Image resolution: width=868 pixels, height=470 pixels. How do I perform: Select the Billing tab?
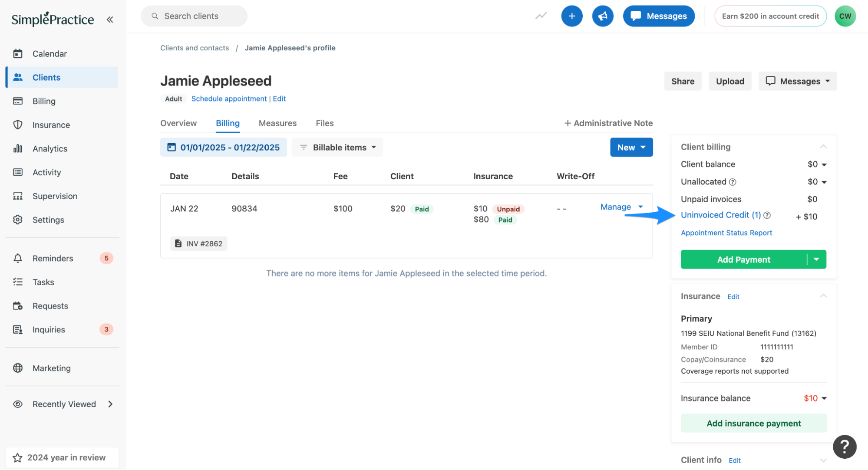click(x=228, y=123)
